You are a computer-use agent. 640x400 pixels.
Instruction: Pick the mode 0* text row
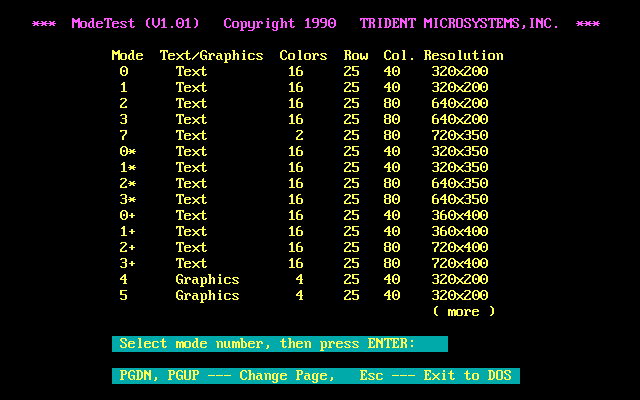[x=300, y=152]
